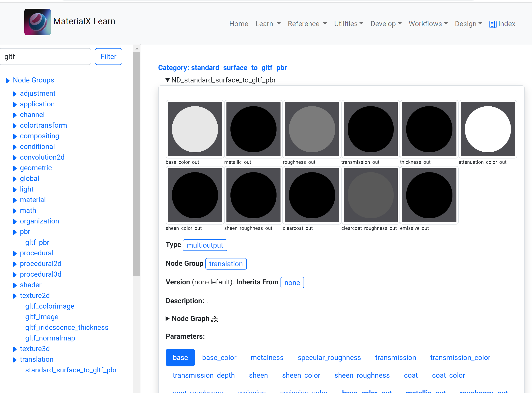Click the MaterialX Learn logo icon
Screen dimensions: 532x393
click(38, 22)
